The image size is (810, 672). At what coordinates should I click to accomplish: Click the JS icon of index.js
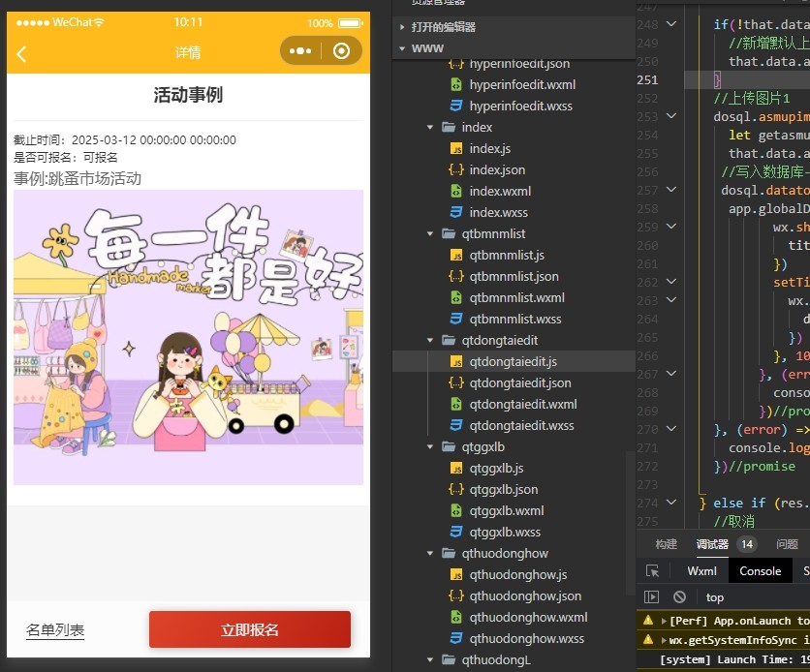click(456, 149)
